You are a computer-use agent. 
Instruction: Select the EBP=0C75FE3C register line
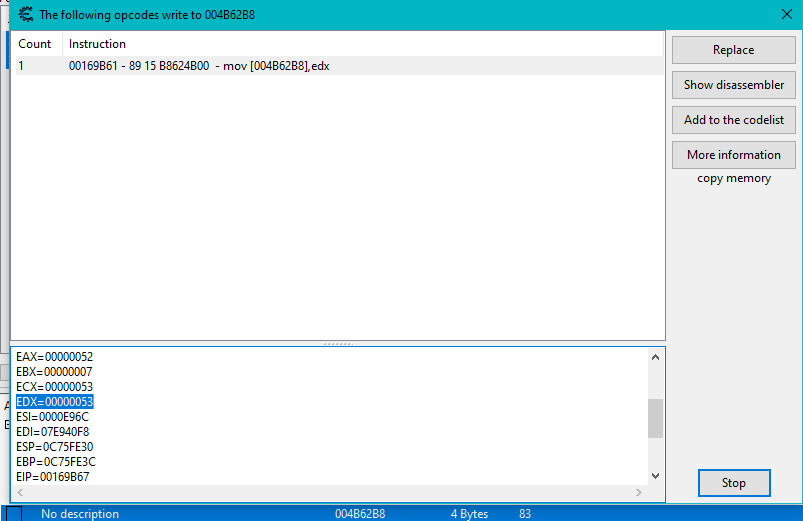(x=55, y=462)
